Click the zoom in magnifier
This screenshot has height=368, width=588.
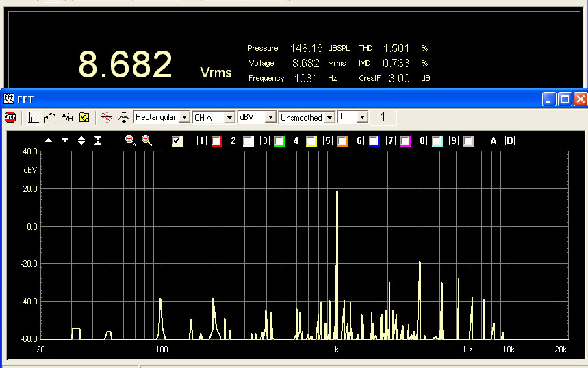pyautogui.click(x=130, y=140)
